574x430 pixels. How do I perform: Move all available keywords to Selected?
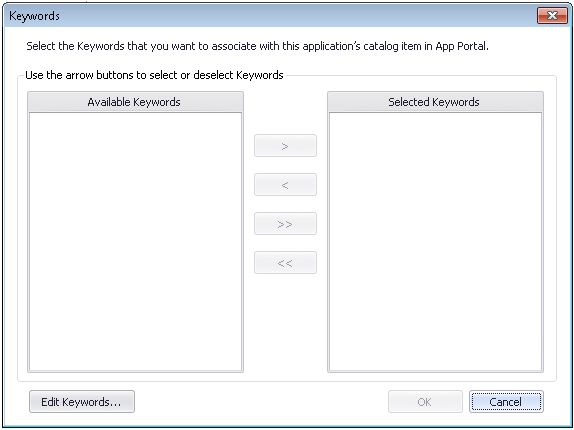[x=285, y=224]
